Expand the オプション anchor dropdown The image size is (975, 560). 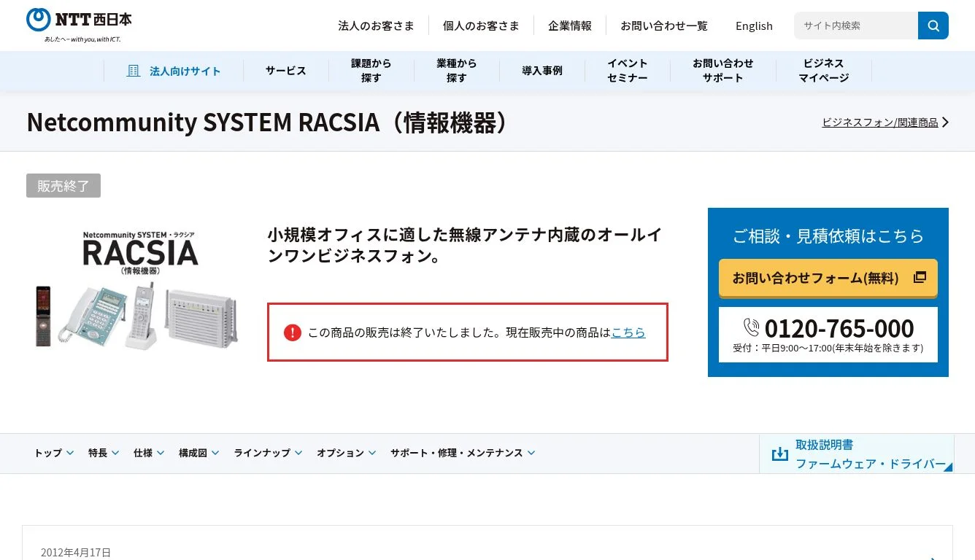(x=347, y=453)
